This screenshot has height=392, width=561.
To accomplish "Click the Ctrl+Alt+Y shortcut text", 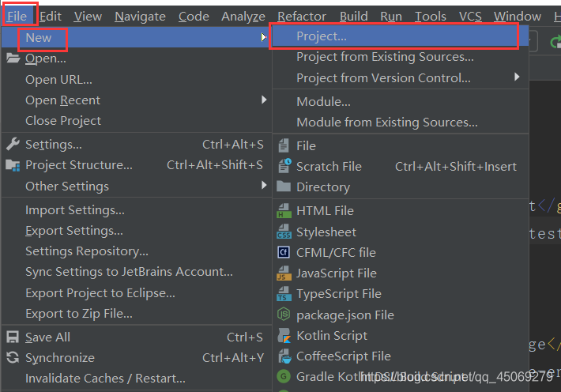I will coord(233,358).
